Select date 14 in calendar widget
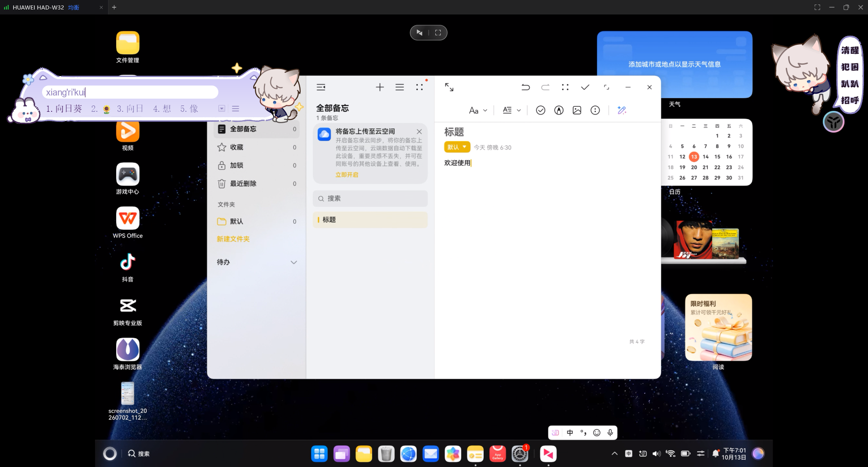This screenshot has width=868, height=467. tap(705, 157)
